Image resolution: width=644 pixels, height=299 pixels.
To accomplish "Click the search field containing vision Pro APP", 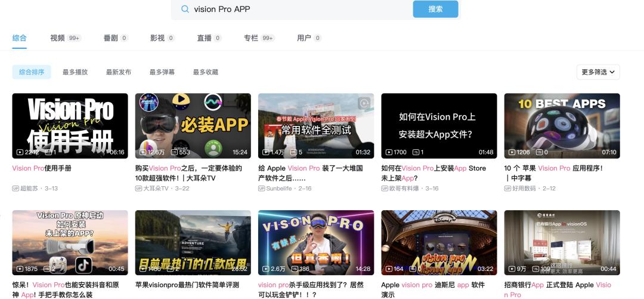I will pyautogui.click(x=298, y=9).
